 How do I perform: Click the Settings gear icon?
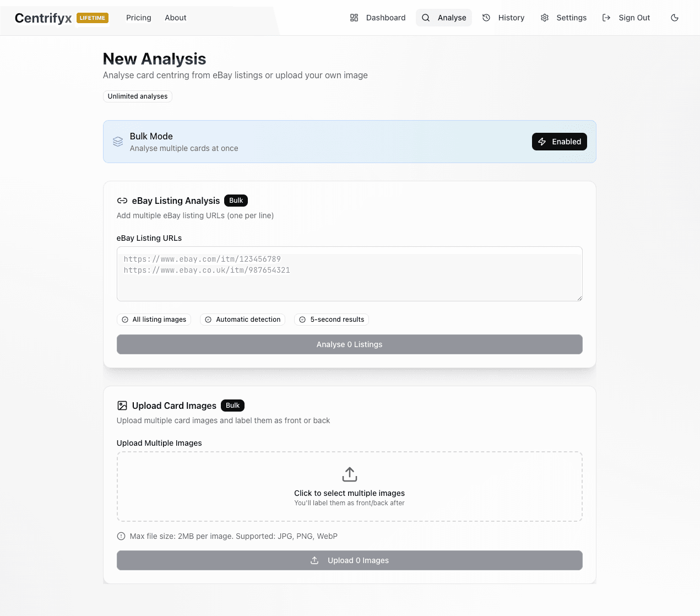tap(545, 18)
